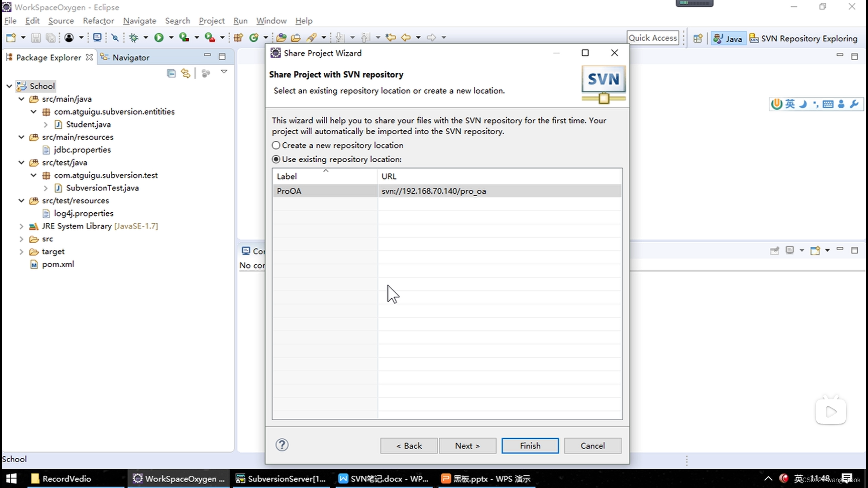Expand the target folder
The image size is (868, 488).
(x=21, y=251)
